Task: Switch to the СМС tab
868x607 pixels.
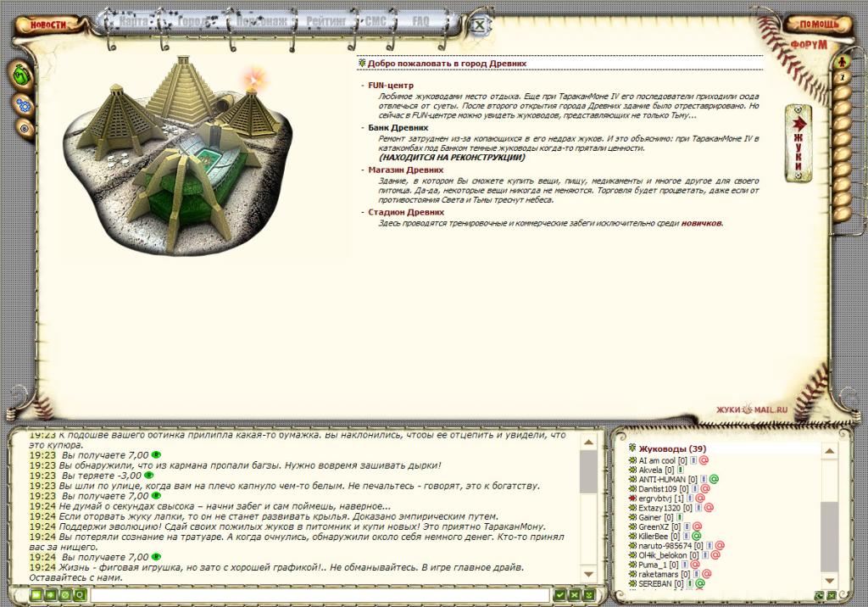Action: pyautogui.click(x=375, y=19)
